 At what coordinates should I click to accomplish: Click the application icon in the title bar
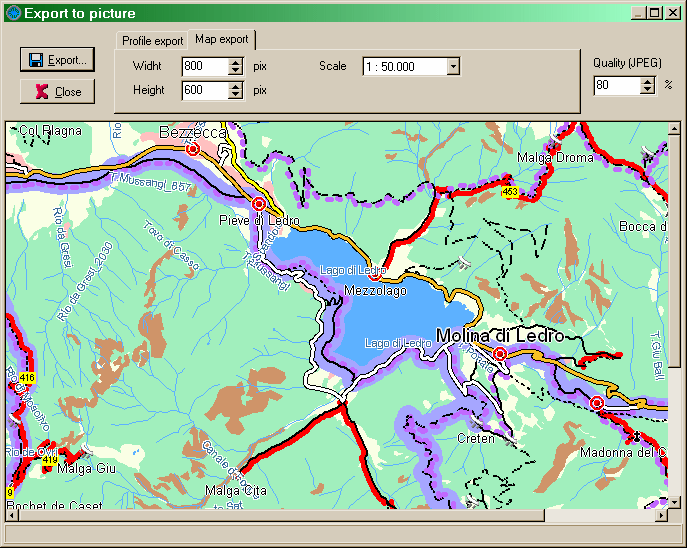click(x=13, y=13)
